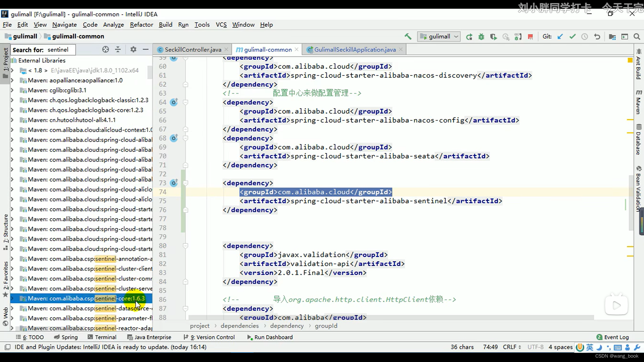Click the UTF-8 encoding status entry
644x362 pixels.
click(535, 347)
